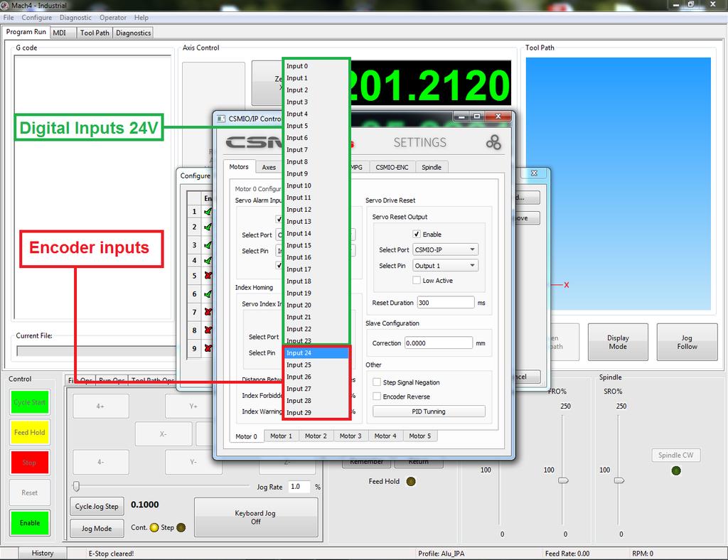The height and width of the screenshot is (560, 728).
Task: Pick Input 26 from the pin list
Action: [316, 377]
